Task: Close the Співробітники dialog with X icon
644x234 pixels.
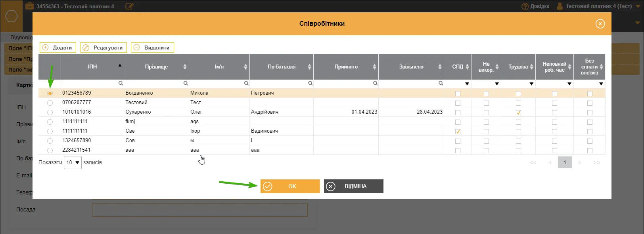Action: click(600, 24)
